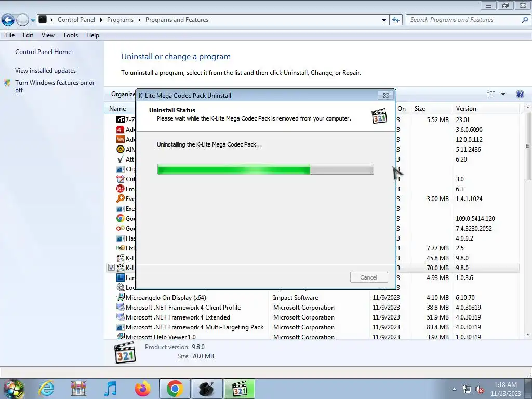
Task: Click the vertical scrollbar thumb of program list
Action: 527,146
